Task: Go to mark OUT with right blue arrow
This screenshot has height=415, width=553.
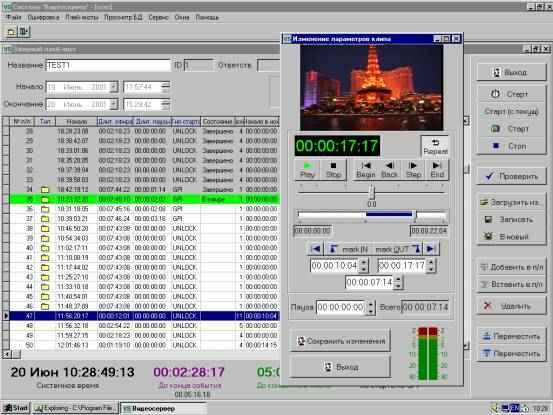Action: pyautogui.click(x=430, y=249)
